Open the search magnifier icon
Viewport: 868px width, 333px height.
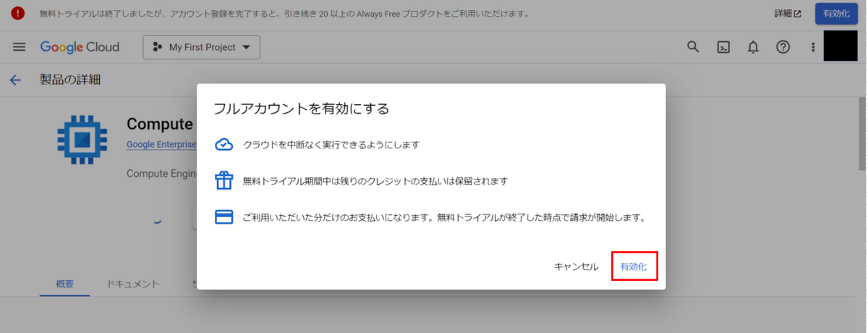693,47
